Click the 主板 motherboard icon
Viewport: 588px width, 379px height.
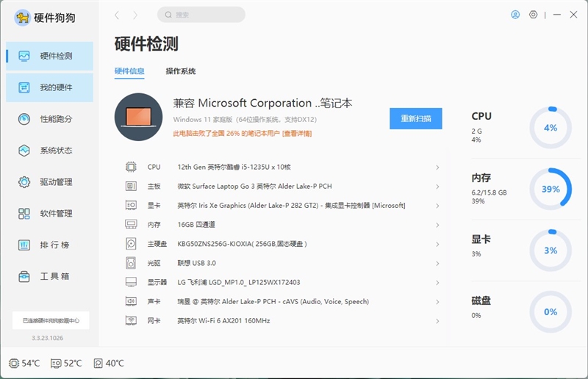(131, 186)
